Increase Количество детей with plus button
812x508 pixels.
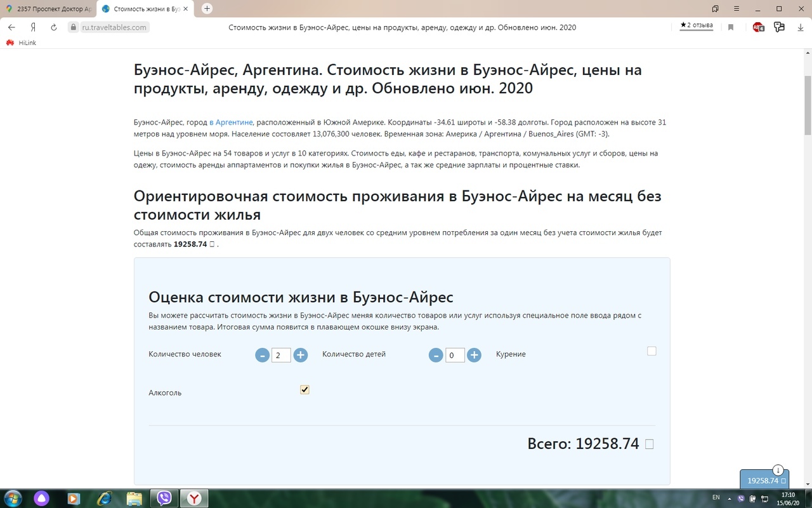coord(474,355)
